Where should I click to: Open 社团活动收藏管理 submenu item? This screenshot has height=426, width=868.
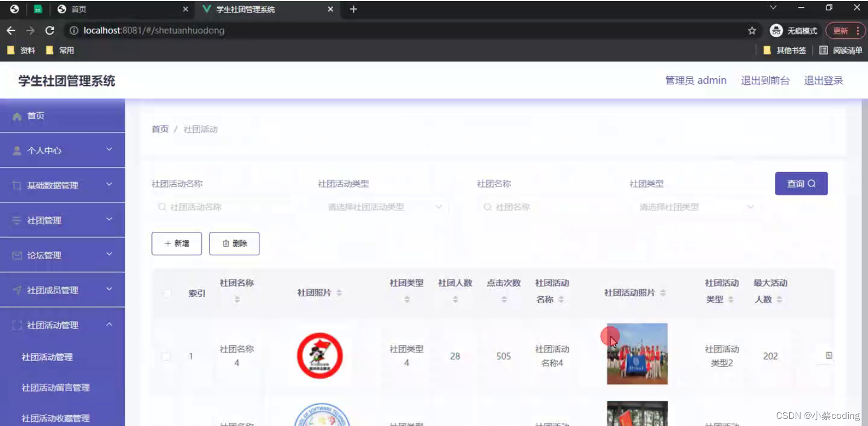pos(56,418)
